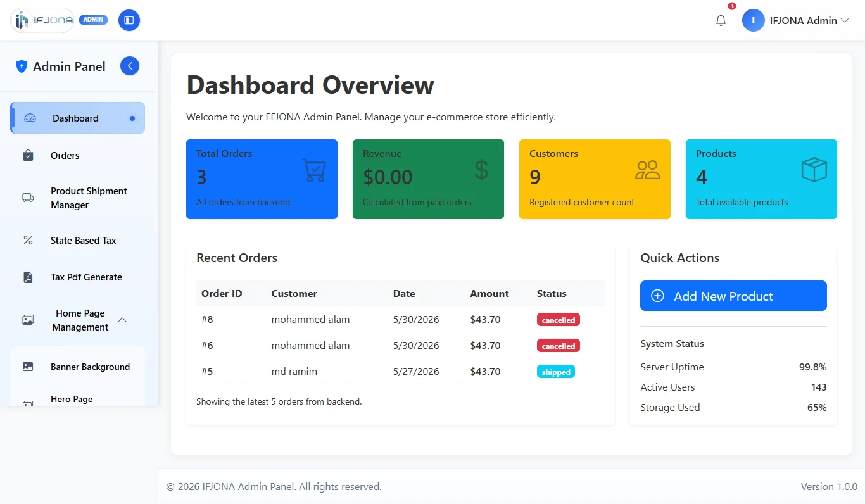Click the Order ID column header
Image resolution: width=865 pixels, height=504 pixels.
[x=222, y=293]
